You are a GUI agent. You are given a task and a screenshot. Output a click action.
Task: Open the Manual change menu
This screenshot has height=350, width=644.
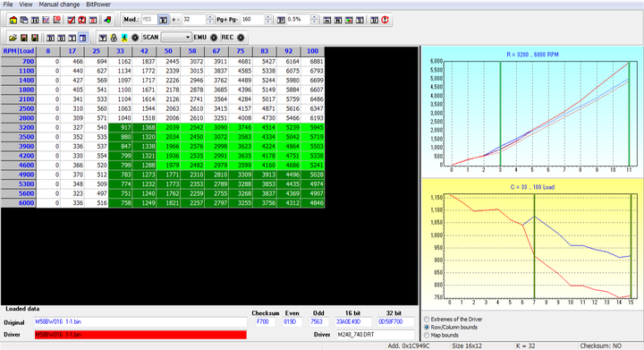pyautogui.click(x=59, y=4)
